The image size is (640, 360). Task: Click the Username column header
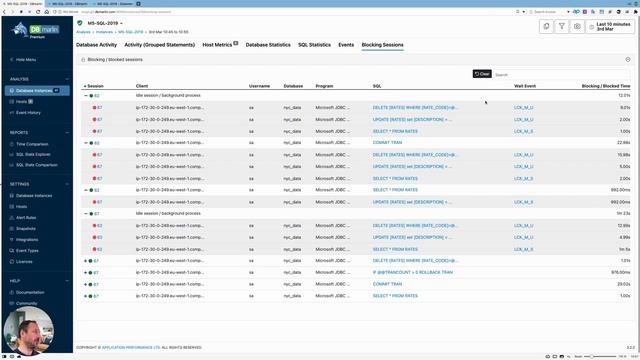click(259, 86)
